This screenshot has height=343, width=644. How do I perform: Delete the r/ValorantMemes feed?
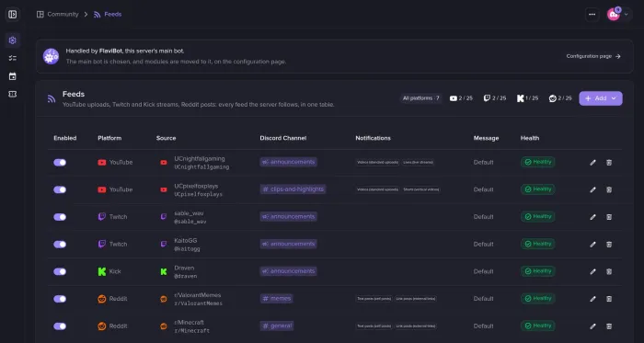click(609, 299)
